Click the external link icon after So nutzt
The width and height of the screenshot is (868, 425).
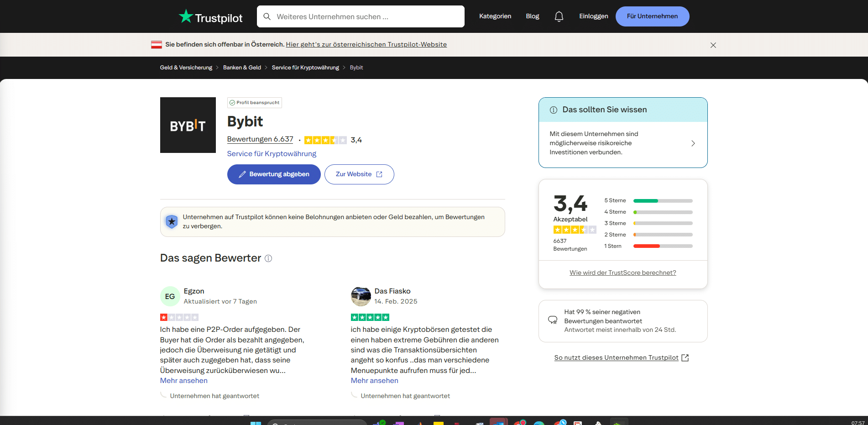[x=685, y=358]
